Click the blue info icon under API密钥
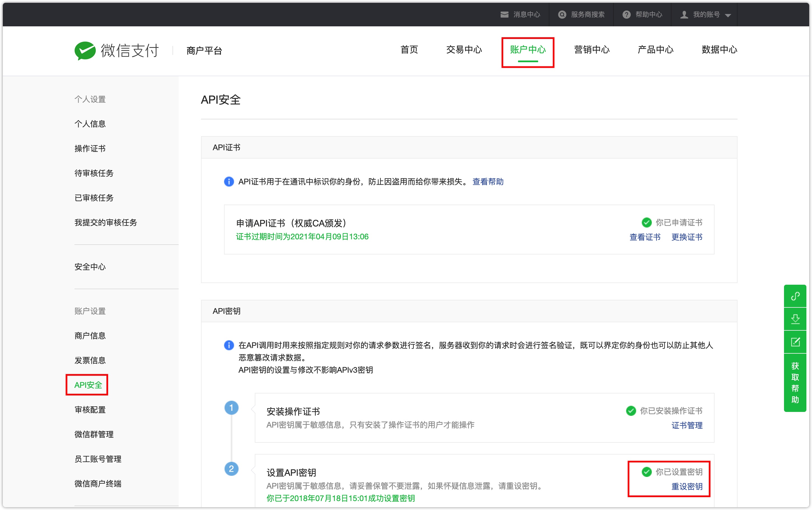This screenshot has height=510, width=812. click(x=229, y=346)
